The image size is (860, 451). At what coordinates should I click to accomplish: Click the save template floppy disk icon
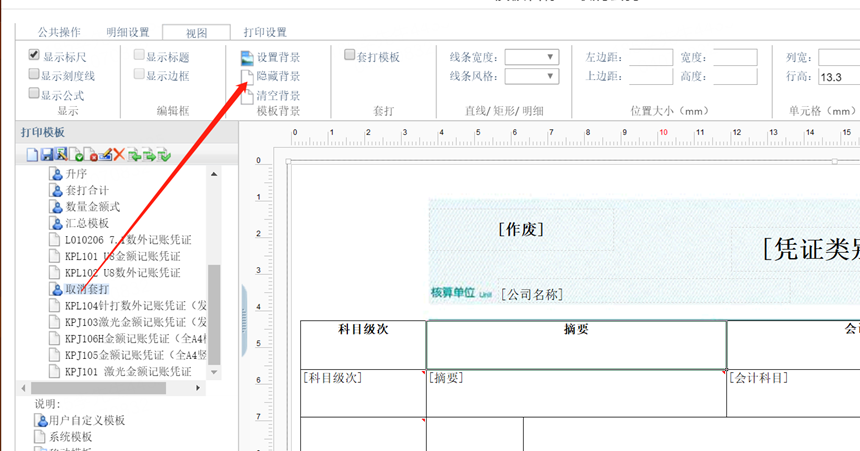pos(47,155)
